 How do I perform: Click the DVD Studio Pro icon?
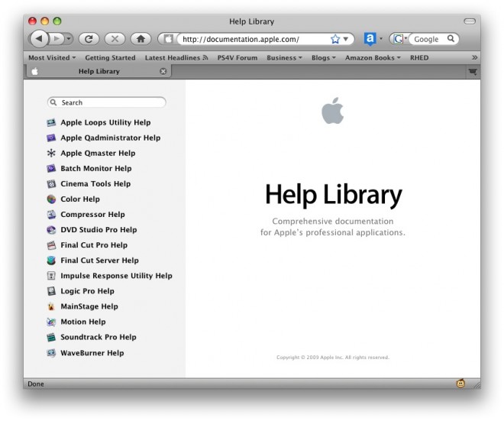point(51,230)
